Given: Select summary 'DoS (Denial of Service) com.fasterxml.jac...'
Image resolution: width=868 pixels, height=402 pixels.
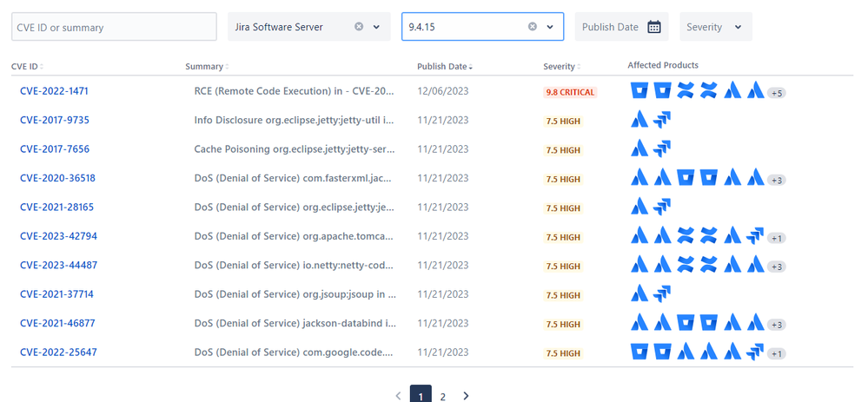Looking at the screenshot, I should tap(294, 178).
